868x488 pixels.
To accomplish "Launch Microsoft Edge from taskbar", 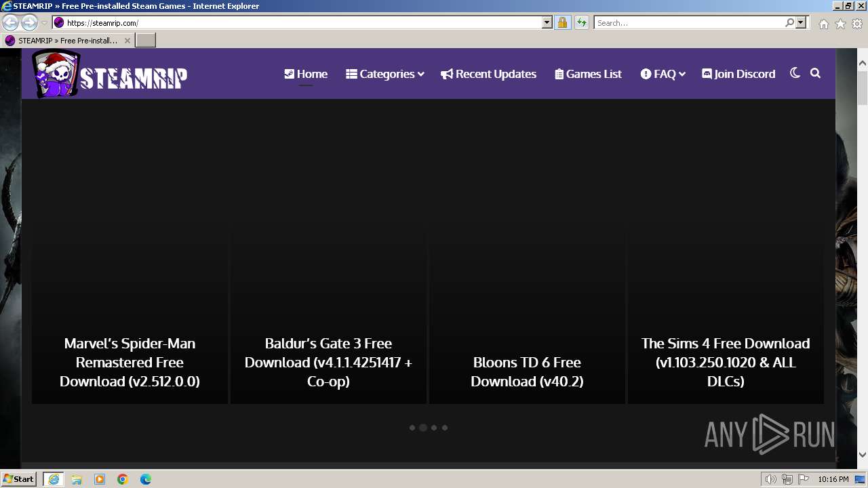I will click(146, 479).
